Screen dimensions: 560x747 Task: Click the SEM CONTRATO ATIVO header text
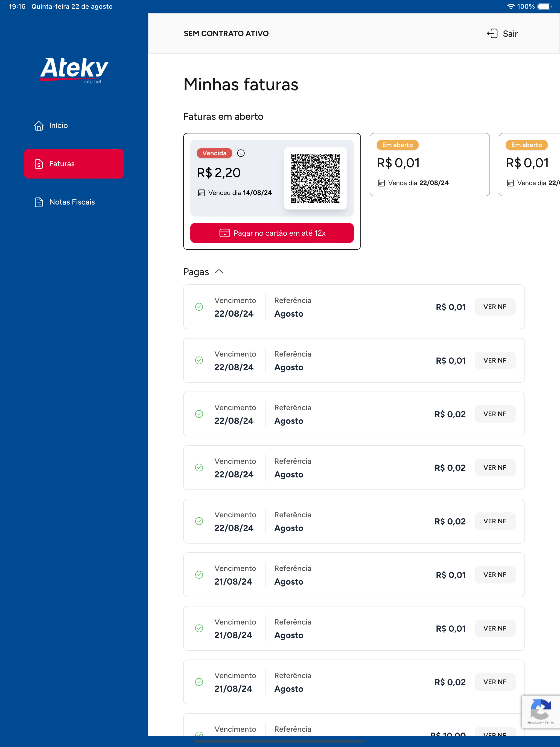pos(226,33)
